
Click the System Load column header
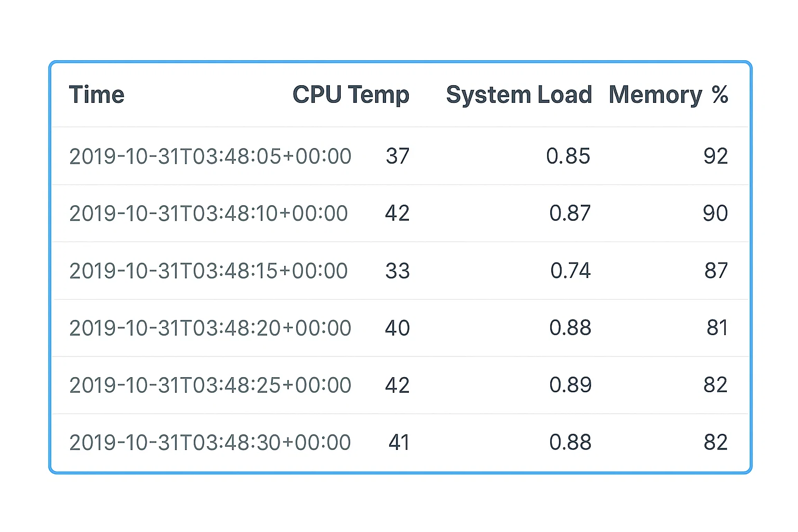coord(519,96)
